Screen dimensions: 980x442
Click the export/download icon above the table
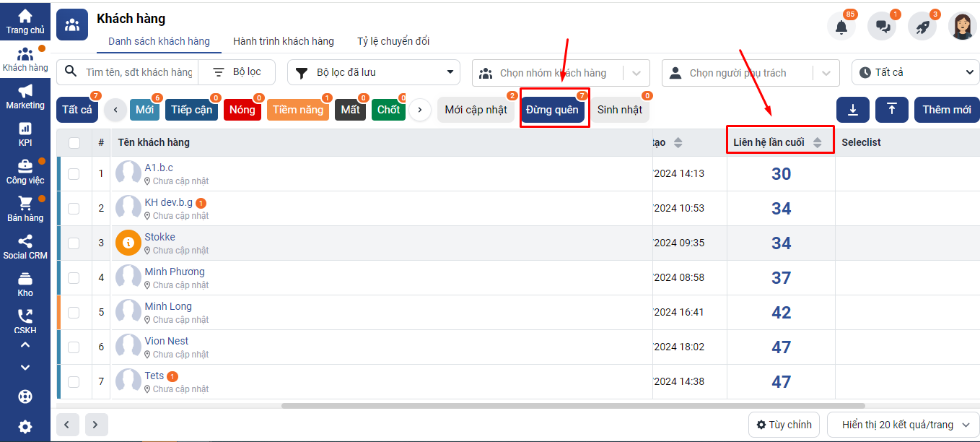(x=852, y=110)
